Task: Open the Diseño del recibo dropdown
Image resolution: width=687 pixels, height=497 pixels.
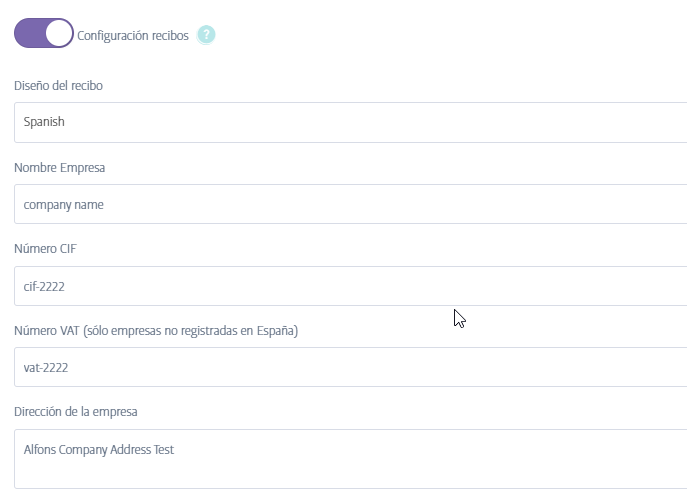Action: tap(350, 122)
